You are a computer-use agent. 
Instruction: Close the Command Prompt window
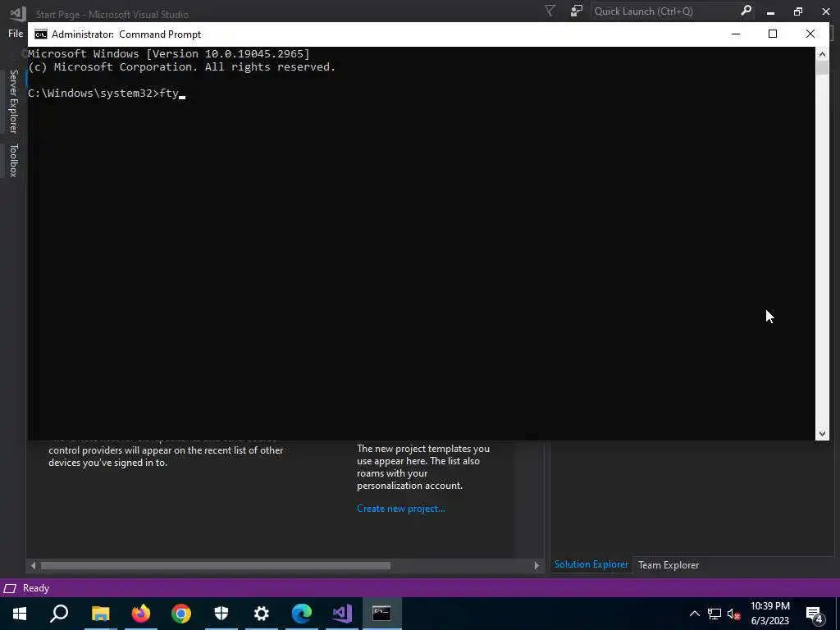810,34
